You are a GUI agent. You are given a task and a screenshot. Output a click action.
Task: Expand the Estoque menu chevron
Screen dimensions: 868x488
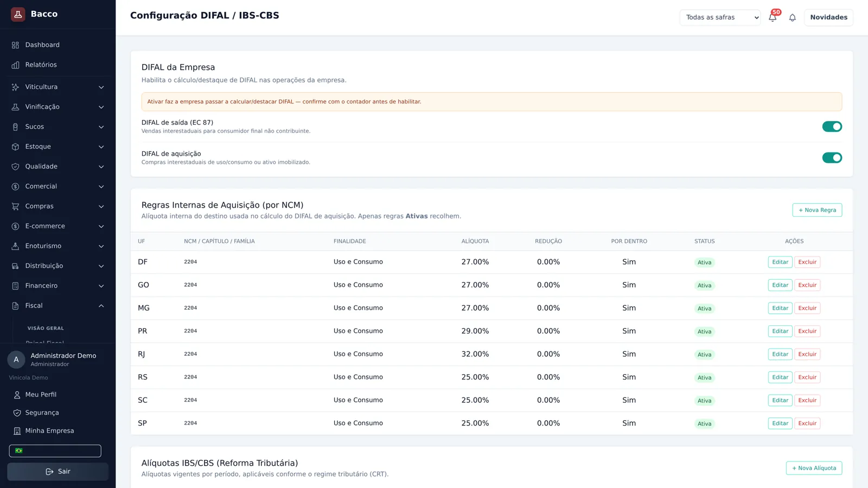click(x=101, y=147)
